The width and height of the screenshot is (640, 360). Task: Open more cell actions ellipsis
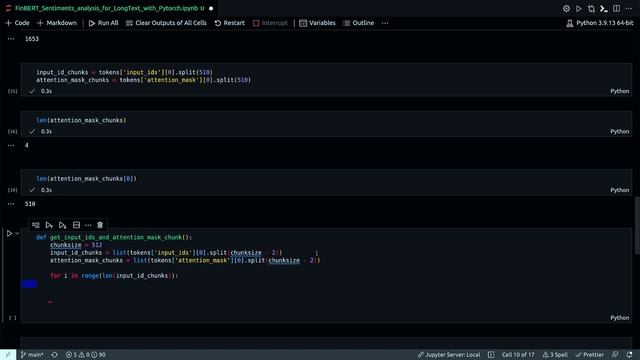[88, 225]
